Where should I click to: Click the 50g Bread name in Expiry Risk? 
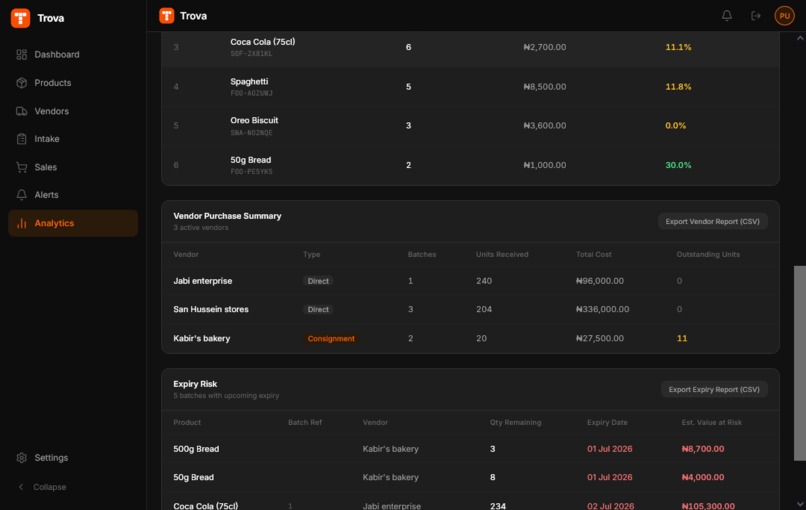click(x=193, y=478)
